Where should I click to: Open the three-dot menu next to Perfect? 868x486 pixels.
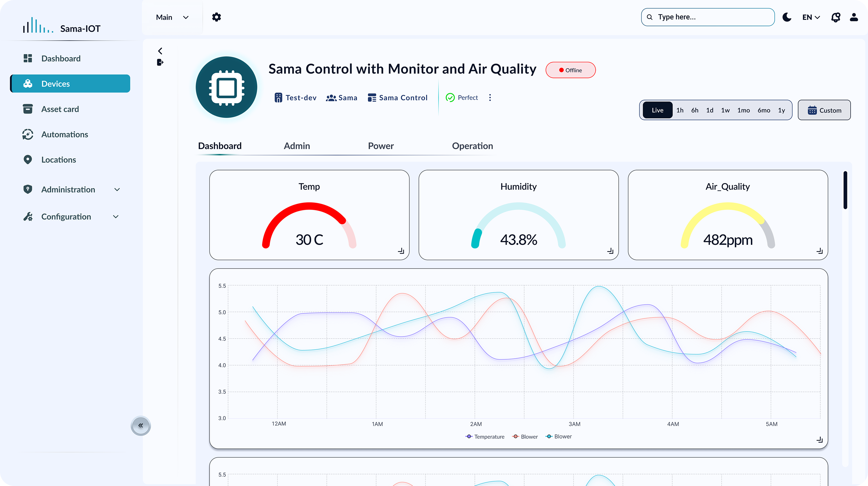coord(490,97)
